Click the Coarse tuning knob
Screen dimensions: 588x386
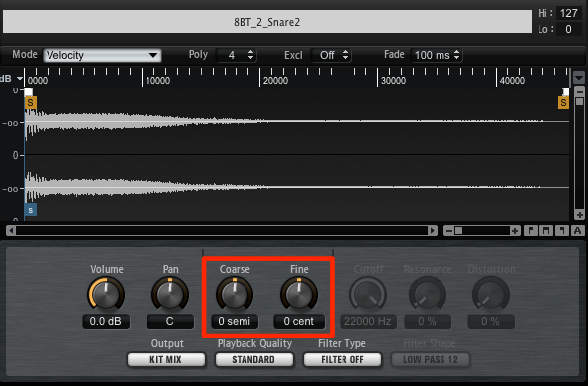tap(235, 295)
